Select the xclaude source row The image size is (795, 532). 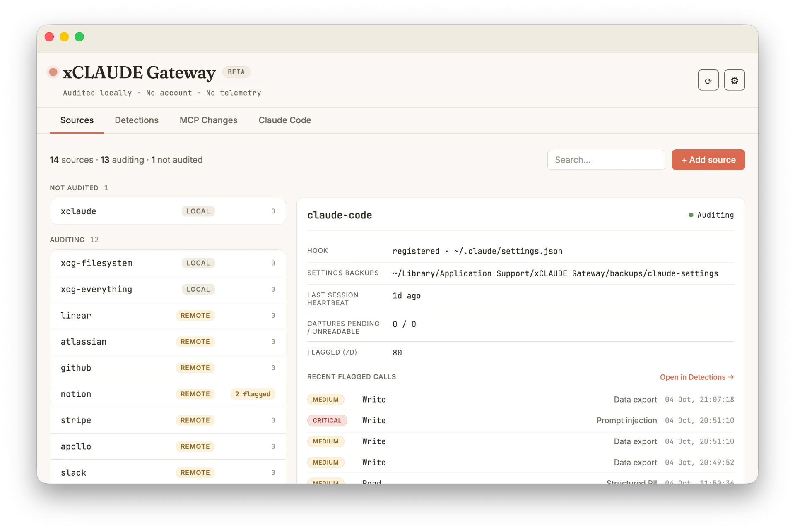(x=168, y=211)
